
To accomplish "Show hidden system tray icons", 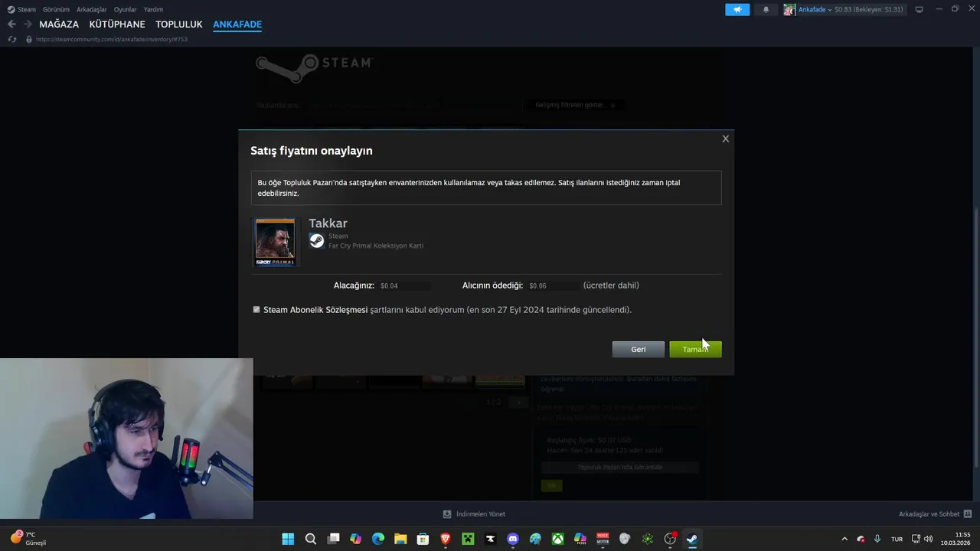I will coord(844,539).
